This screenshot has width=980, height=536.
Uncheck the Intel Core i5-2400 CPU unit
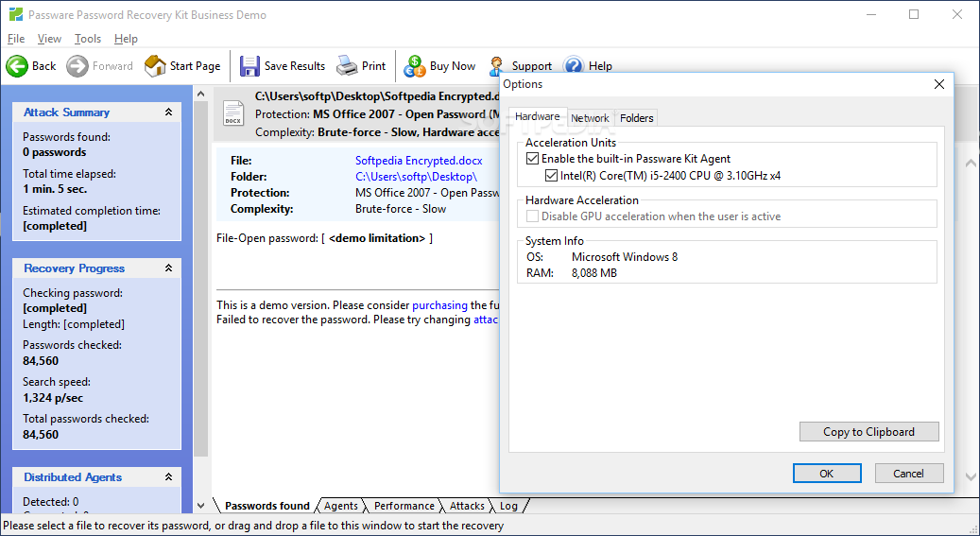pyautogui.click(x=551, y=175)
